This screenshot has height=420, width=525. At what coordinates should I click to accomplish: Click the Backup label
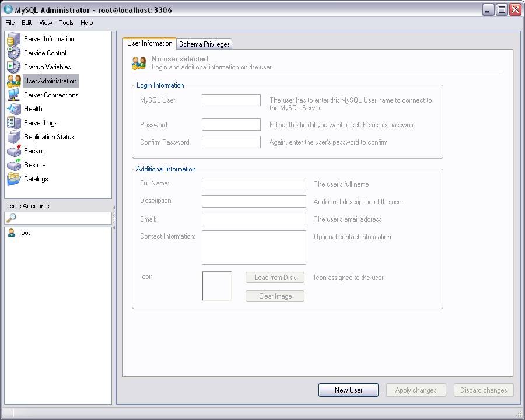click(x=35, y=151)
